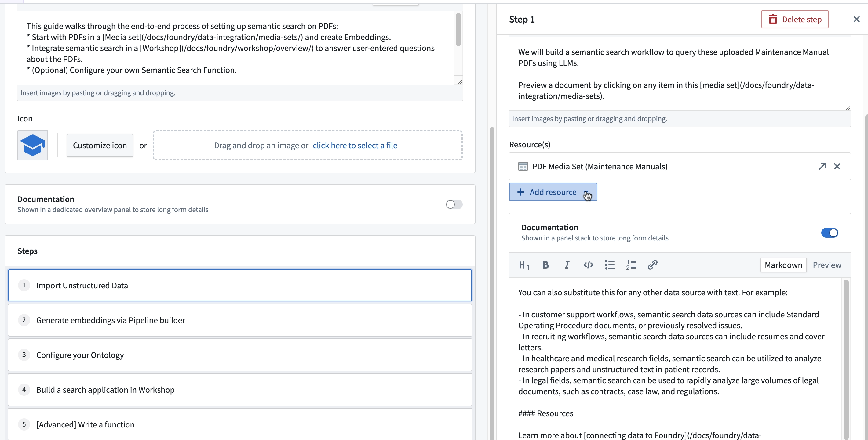Remove the PDF Media Set resource
The height and width of the screenshot is (440, 868).
click(837, 166)
